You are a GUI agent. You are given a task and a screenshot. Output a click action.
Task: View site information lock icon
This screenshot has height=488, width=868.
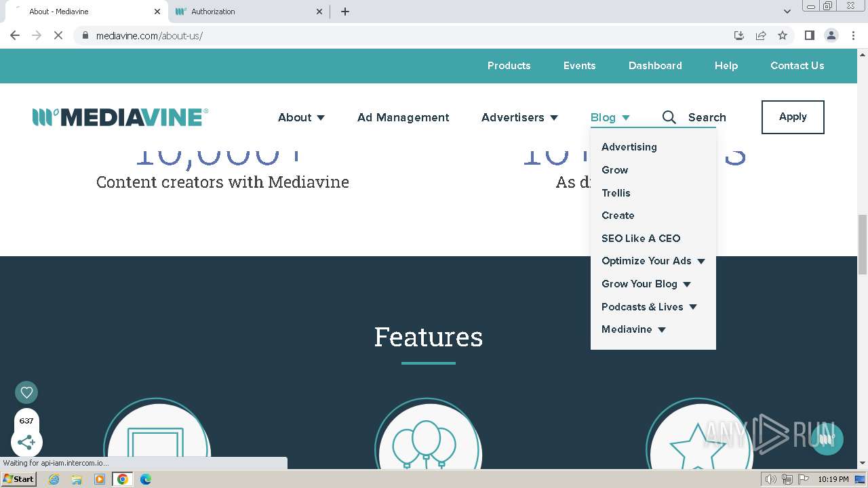[x=85, y=35]
